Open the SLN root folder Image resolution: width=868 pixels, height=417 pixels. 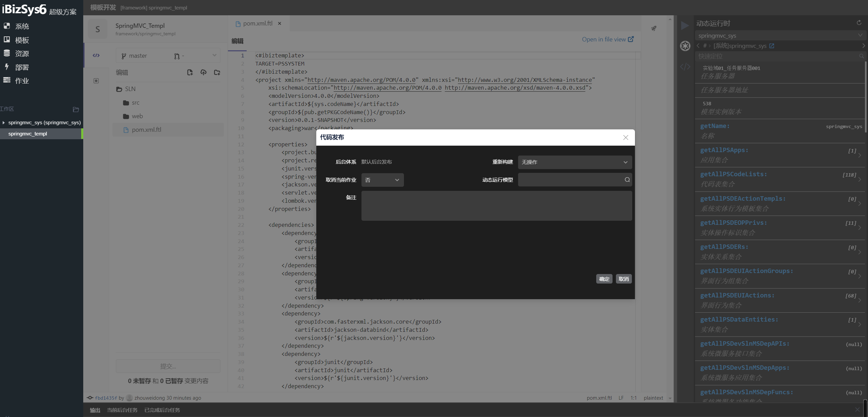[126, 89]
